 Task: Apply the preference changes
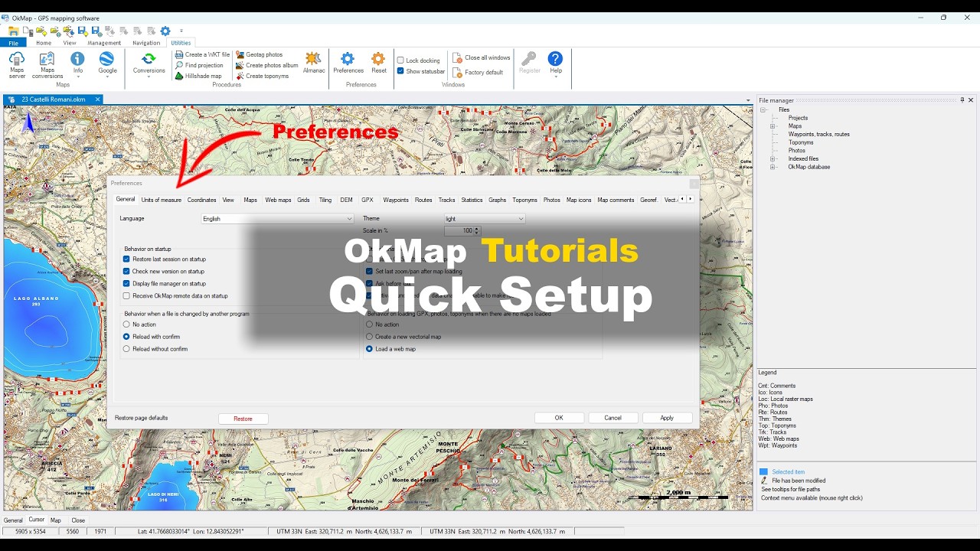pyautogui.click(x=667, y=418)
